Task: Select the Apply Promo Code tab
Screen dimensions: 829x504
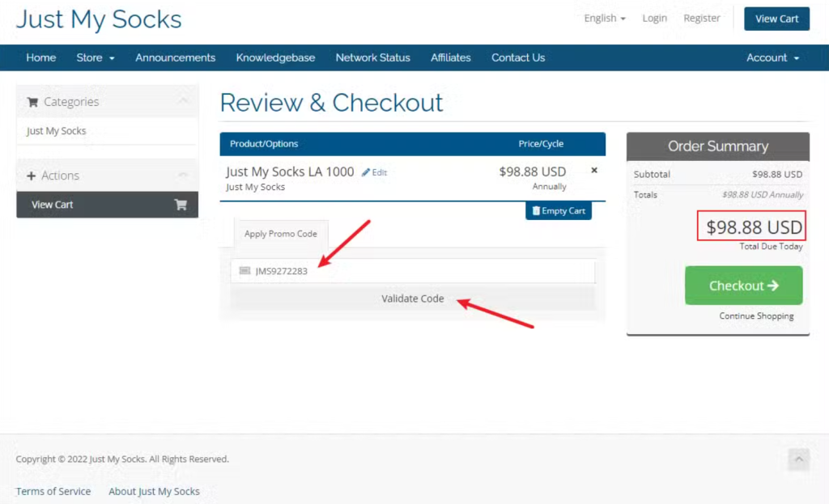Action: pos(281,234)
